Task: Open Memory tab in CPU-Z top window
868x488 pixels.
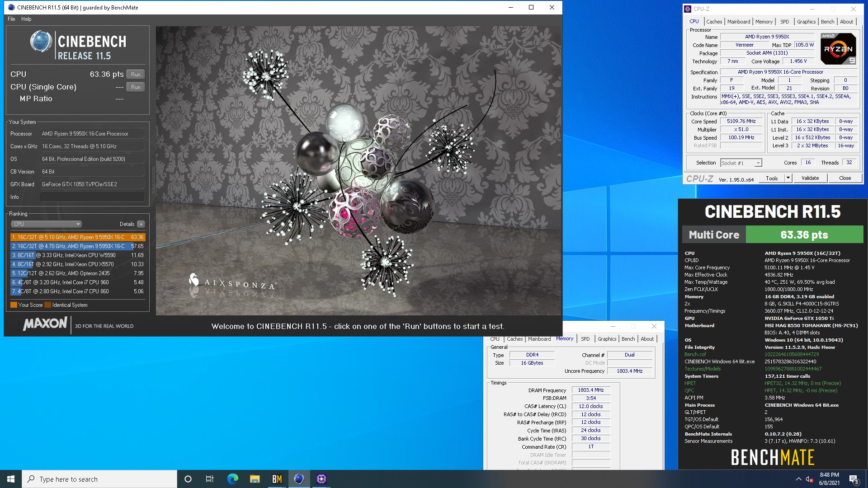Action: tap(764, 22)
